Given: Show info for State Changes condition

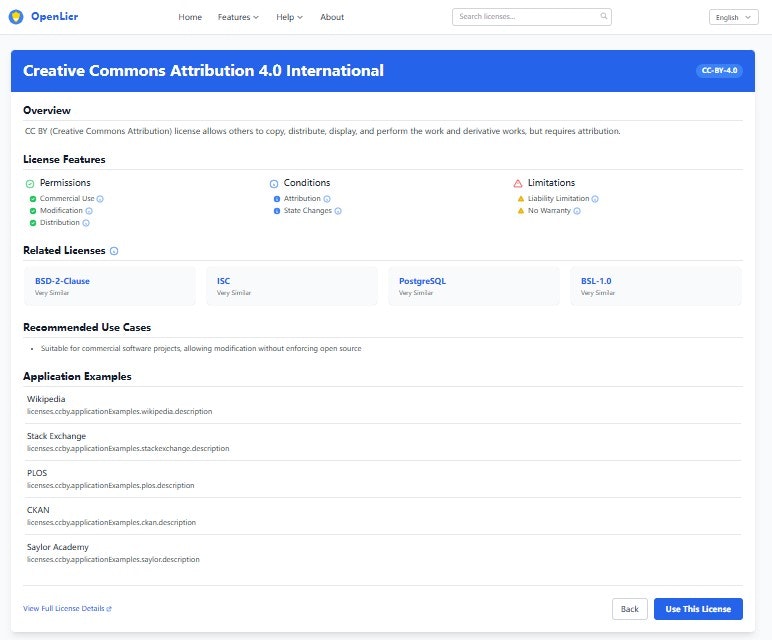Looking at the screenshot, I should click(x=338, y=211).
